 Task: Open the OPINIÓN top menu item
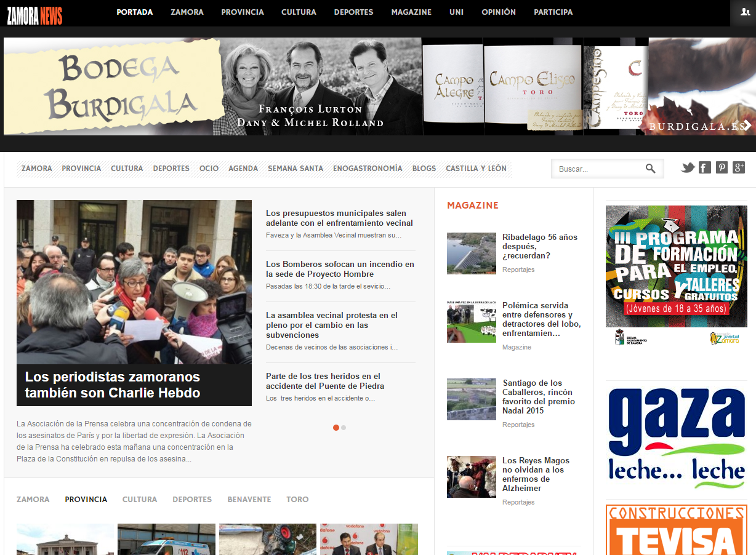coord(499,12)
